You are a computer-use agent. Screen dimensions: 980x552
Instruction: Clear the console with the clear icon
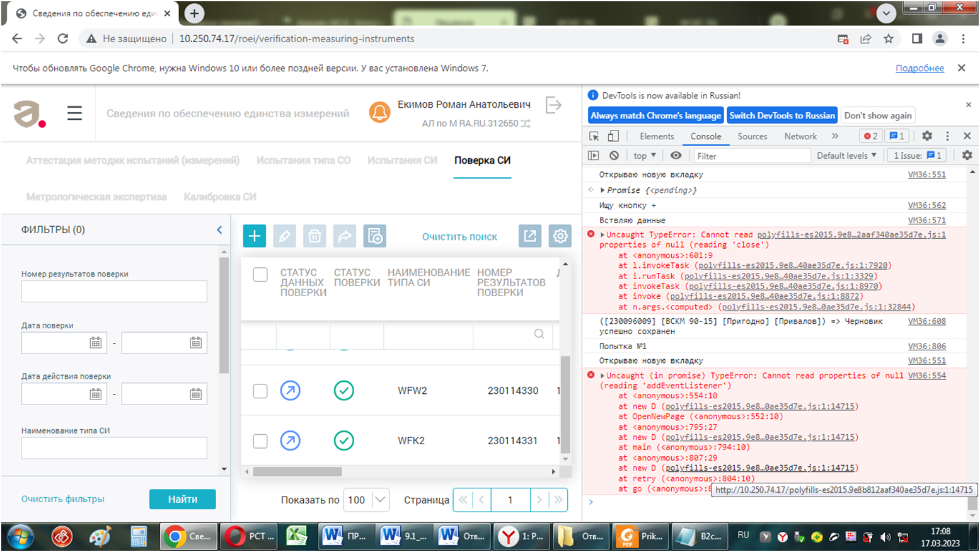click(614, 156)
